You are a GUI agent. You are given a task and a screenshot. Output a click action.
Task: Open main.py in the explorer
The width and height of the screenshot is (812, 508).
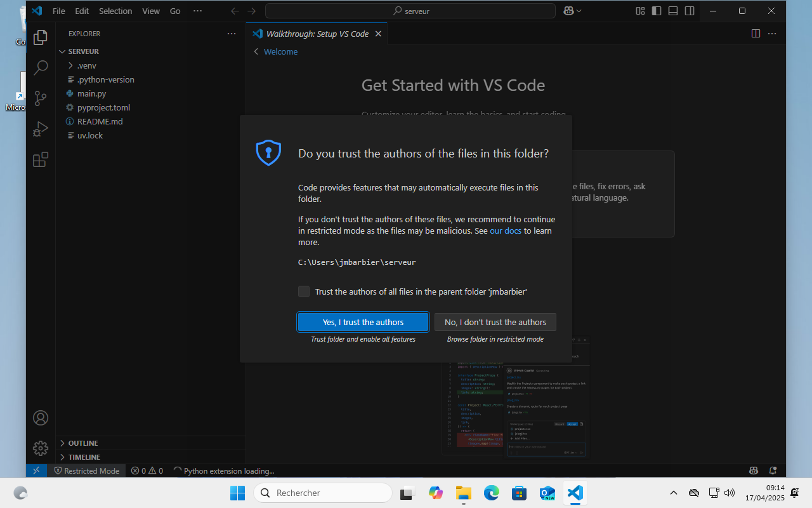[x=150, y=93]
